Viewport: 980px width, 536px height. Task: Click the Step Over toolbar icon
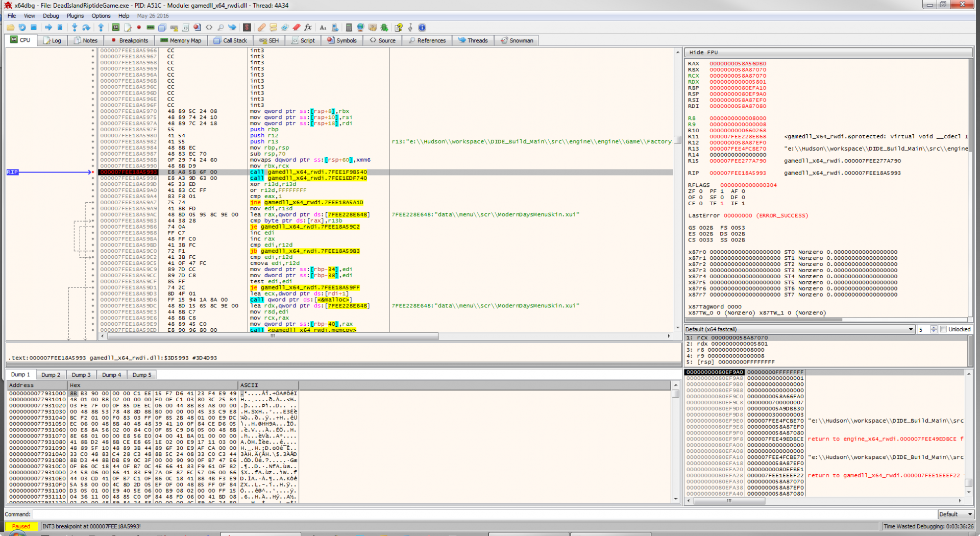point(86,28)
